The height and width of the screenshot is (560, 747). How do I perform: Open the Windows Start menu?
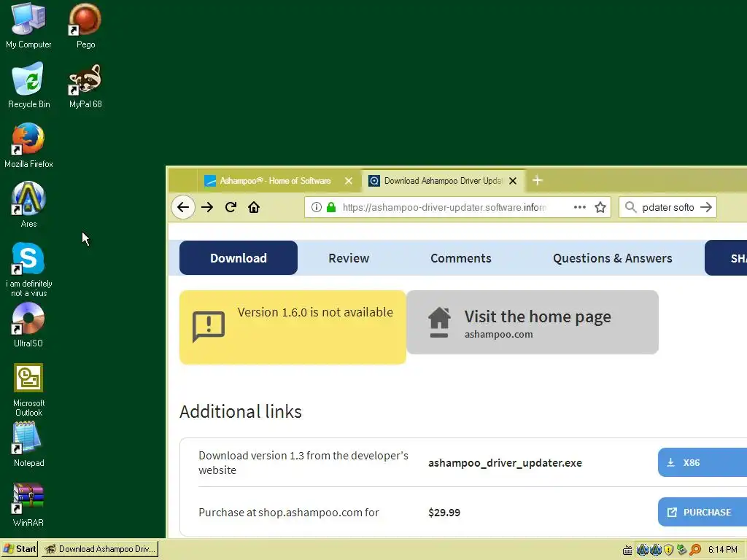[x=20, y=549]
